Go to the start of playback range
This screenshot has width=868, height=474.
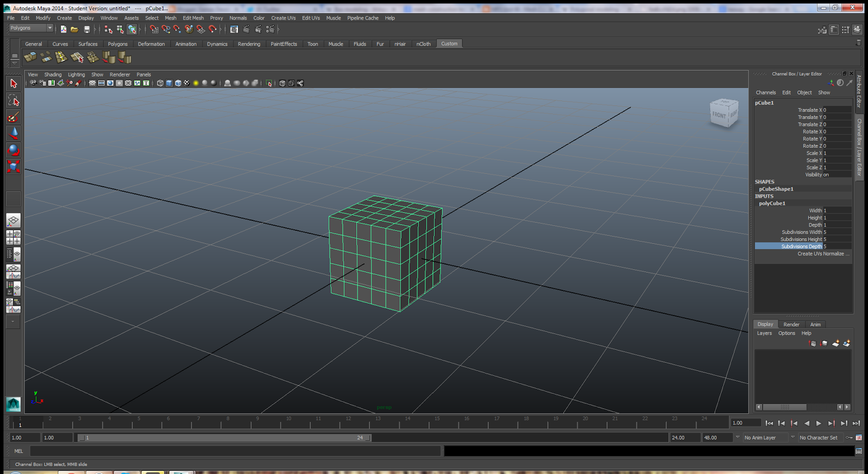(x=769, y=423)
